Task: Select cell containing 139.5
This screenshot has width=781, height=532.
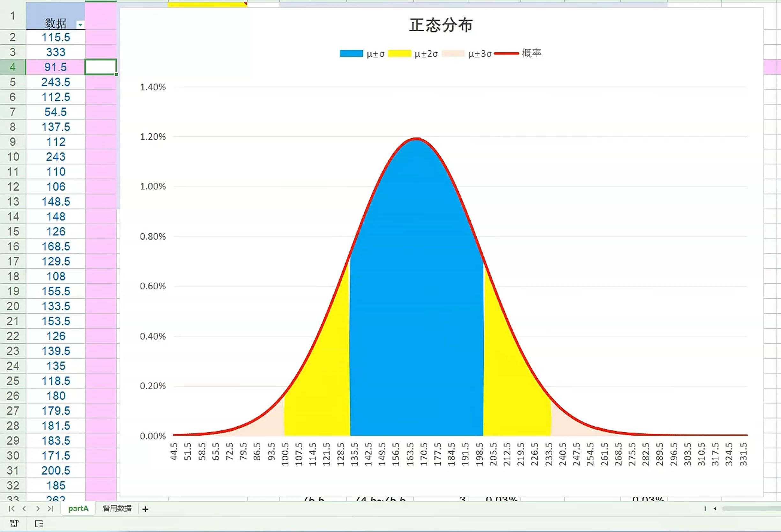Action: coord(56,351)
